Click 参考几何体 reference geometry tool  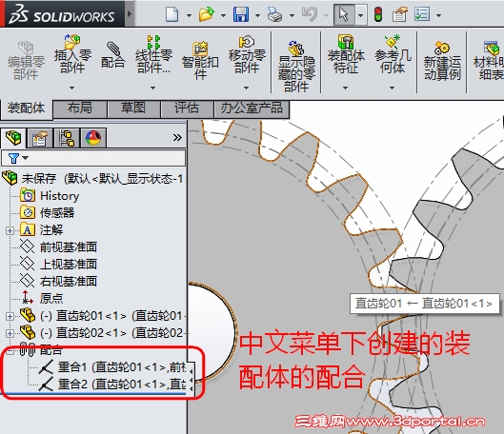(x=393, y=54)
